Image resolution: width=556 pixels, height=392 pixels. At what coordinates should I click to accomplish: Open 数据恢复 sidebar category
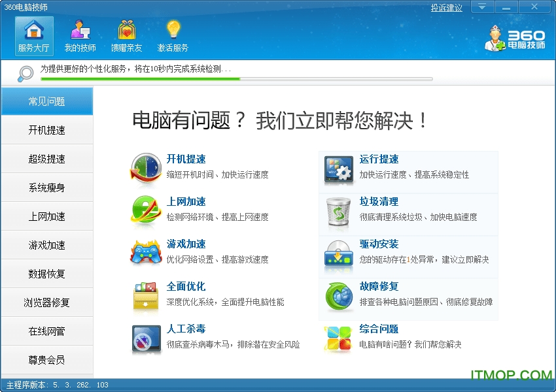(x=46, y=274)
